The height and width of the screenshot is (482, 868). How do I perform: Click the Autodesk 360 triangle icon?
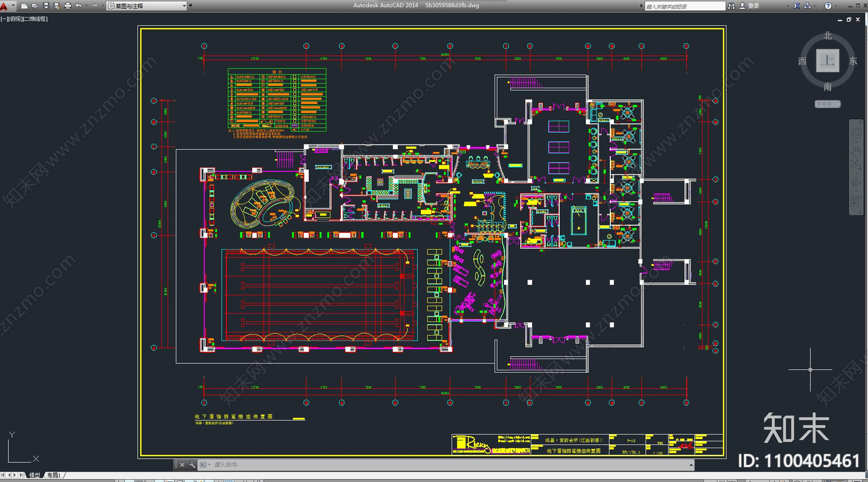click(807, 6)
